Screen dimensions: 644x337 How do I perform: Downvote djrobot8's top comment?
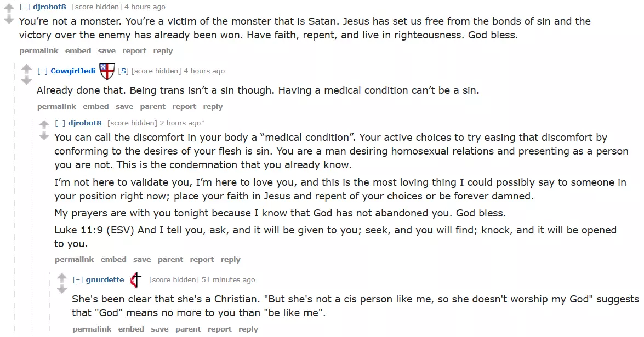click(9, 20)
